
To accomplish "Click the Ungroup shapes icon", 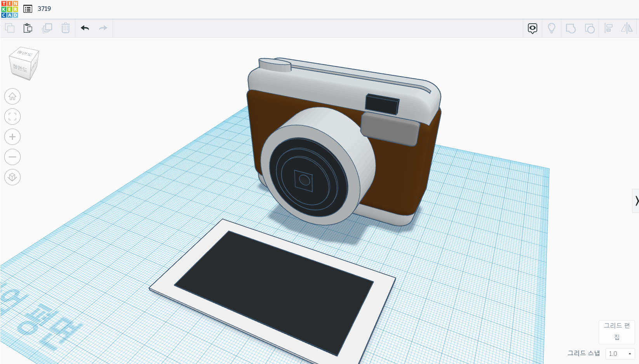I will (590, 28).
